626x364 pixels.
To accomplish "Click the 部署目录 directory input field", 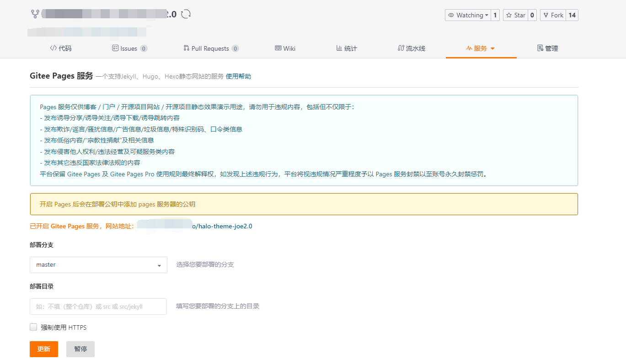I will pyautogui.click(x=98, y=306).
